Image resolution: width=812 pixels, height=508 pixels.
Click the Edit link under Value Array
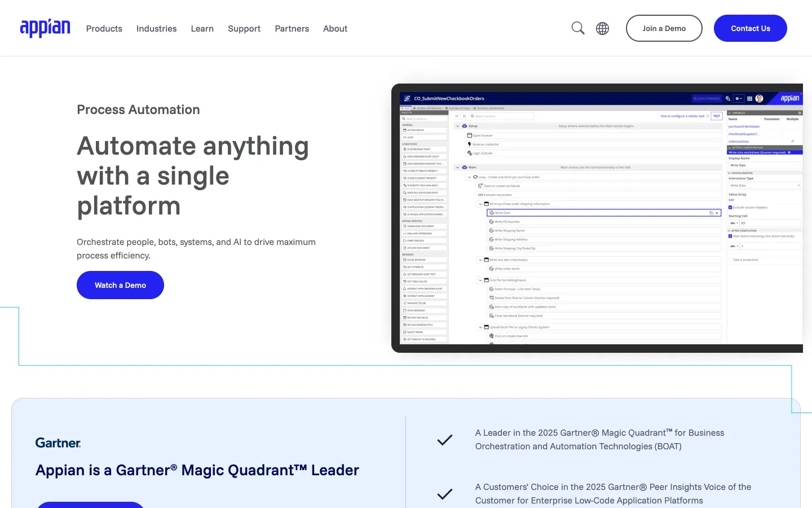[731, 200]
